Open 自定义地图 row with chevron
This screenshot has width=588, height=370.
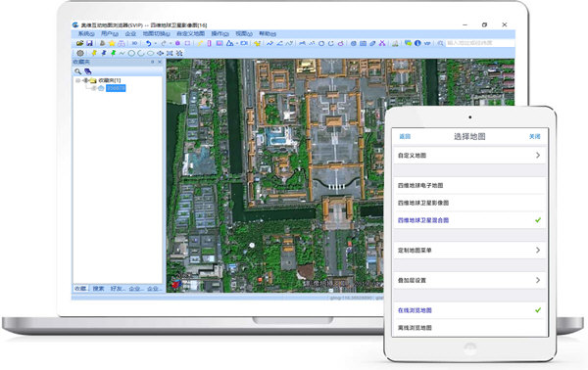pos(468,155)
